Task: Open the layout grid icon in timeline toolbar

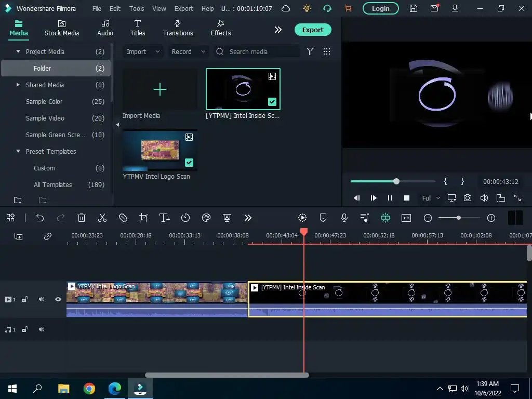Action: coord(10,218)
